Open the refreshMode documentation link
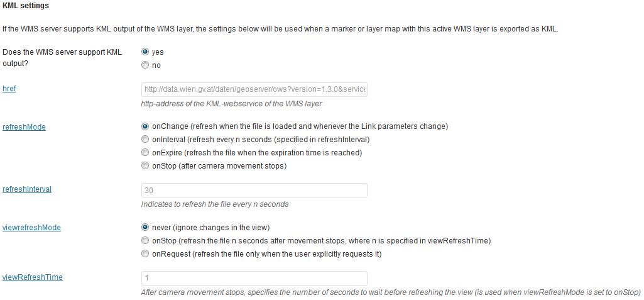The height and width of the screenshot is (300, 644). 25,127
